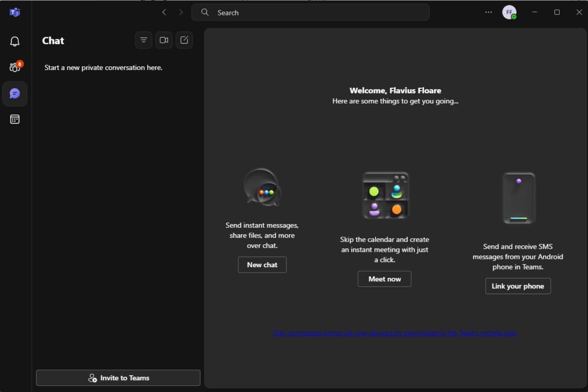The height and width of the screenshot is (392, 588).
Task: Click the search magnifier icon
Action: pyautogui.click(x=205, y=12)
